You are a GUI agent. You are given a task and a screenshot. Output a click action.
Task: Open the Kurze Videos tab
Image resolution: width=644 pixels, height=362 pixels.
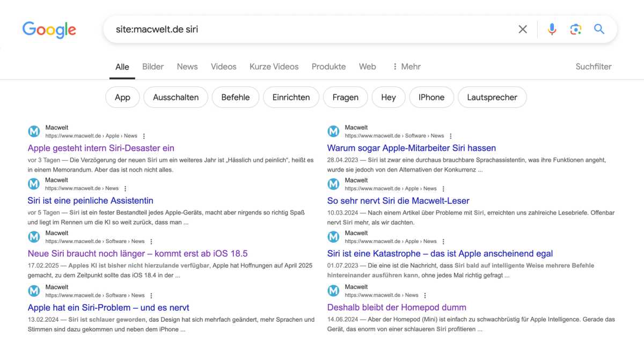(x=274, y=67)
